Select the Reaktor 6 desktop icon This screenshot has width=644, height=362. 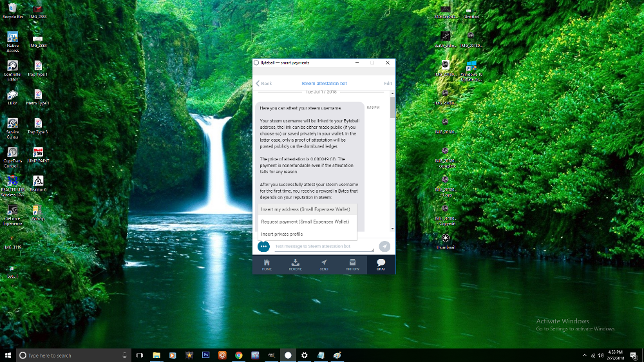pos(38,184)
